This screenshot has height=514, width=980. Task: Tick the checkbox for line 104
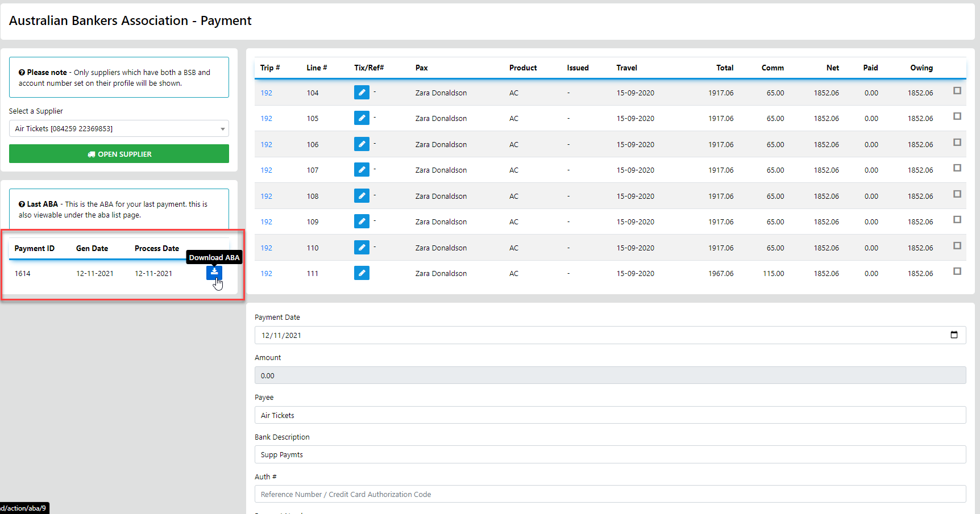pyautogui.click(x=957, y=91)
